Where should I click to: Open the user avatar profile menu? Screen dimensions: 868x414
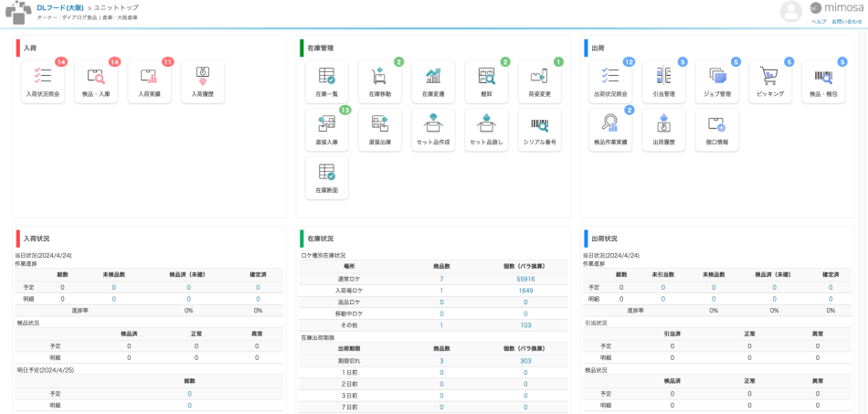[x=791, y=11]
